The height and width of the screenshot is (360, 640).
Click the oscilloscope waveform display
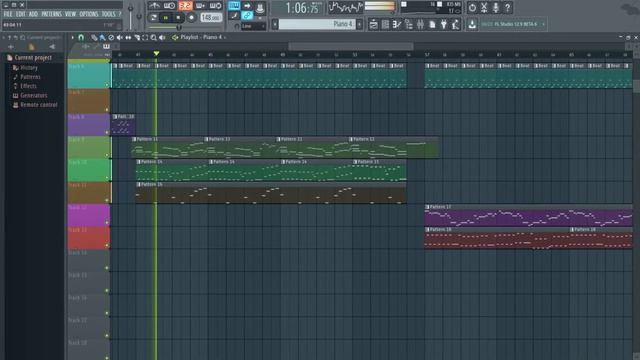[x=345, y=7]
